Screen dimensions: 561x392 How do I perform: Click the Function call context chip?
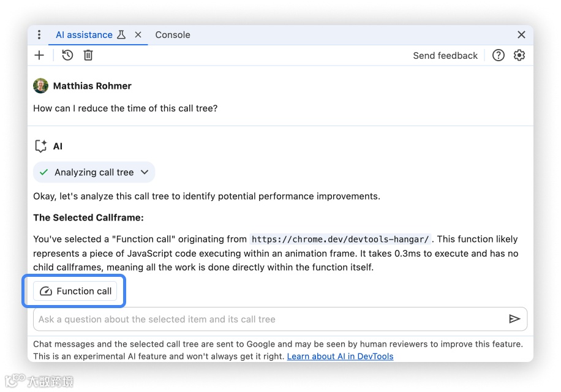click(75, 291)
